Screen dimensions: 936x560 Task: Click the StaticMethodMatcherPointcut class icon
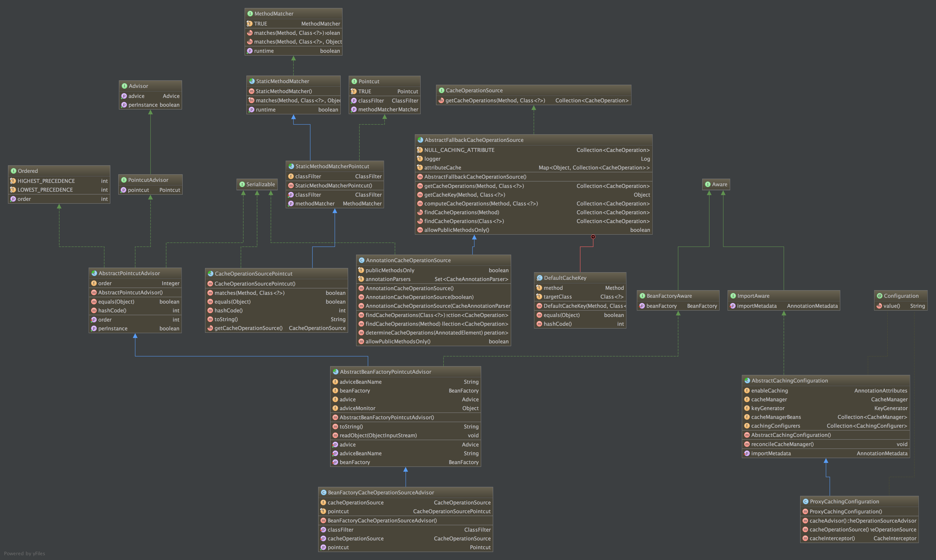pos(291,166)
